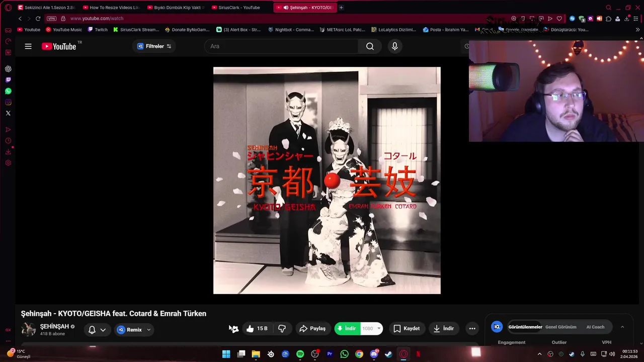Collapse the IQ stats panel chevron
Viewport: 644px width, 362px height.
(x=622, y=327)
